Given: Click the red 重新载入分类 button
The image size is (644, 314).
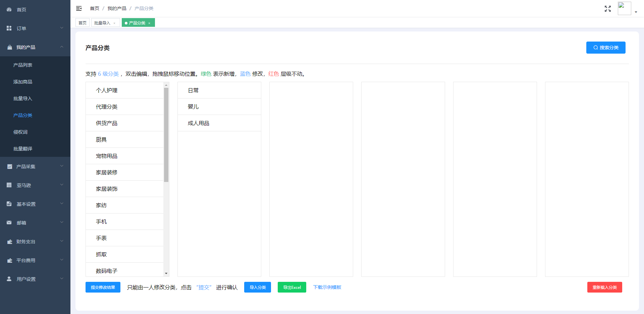Looking at the screenshot, I should (604, 287).
